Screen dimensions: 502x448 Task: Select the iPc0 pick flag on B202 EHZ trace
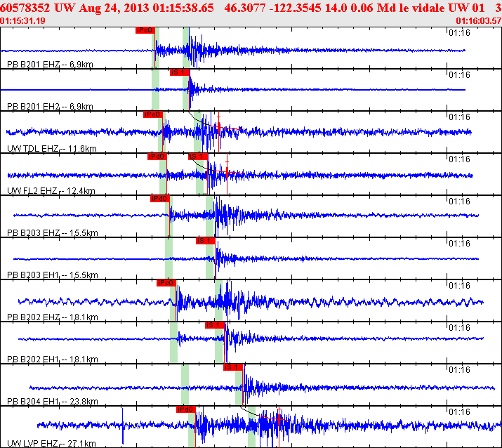pos(166,284)
